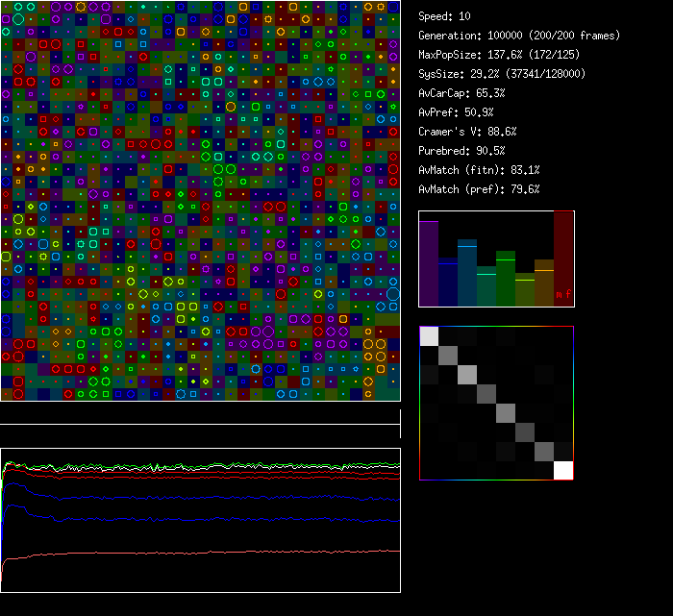Select the top-left diagonal cell of the matrix
673x616 pixels.
point(429,335)
